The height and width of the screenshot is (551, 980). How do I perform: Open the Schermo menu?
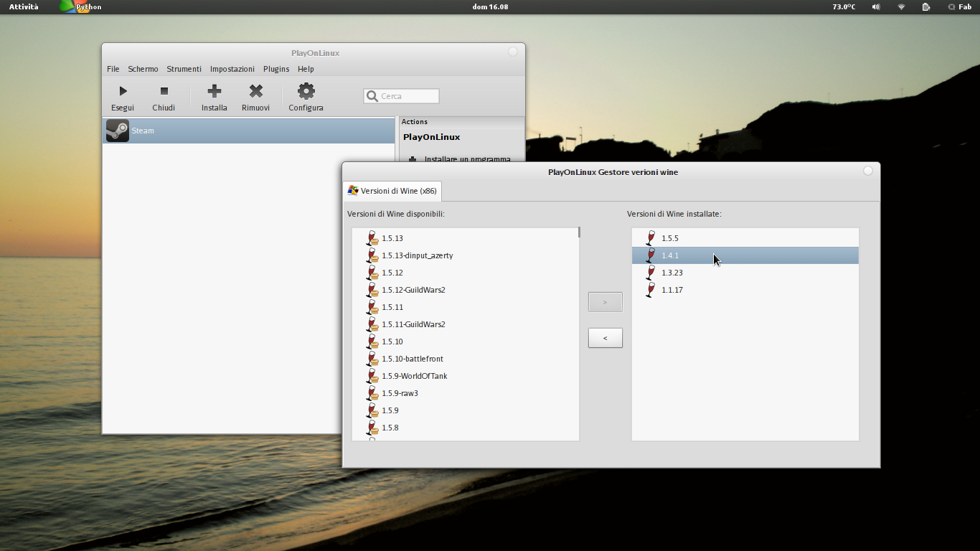coord(143,69)
